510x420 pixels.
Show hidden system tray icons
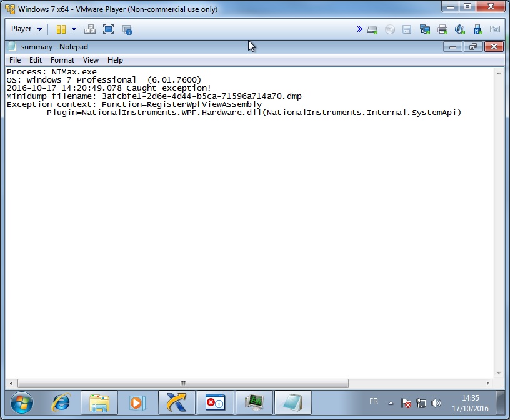click(x=391, y=403)
